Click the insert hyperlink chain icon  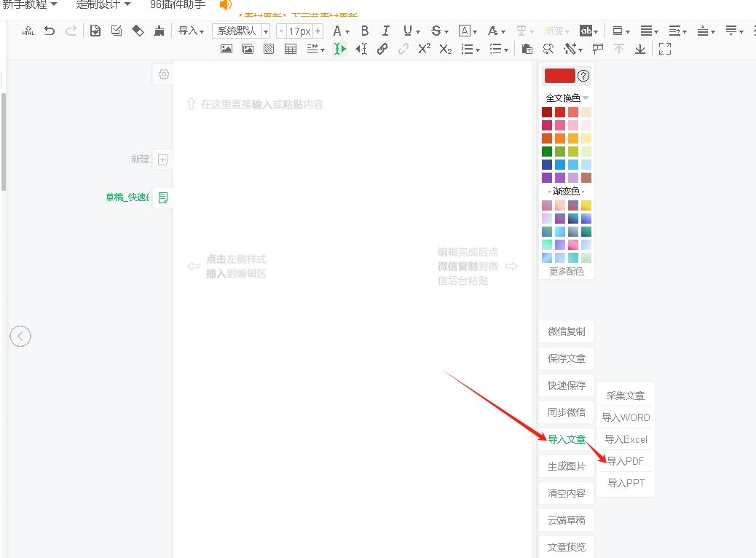point(382,49)
